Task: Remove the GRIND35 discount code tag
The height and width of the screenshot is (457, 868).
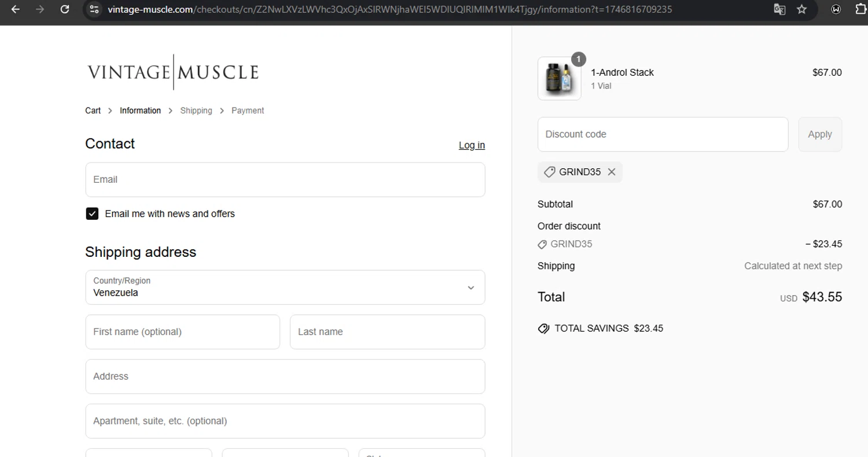Action: click(x=612, y=172)
